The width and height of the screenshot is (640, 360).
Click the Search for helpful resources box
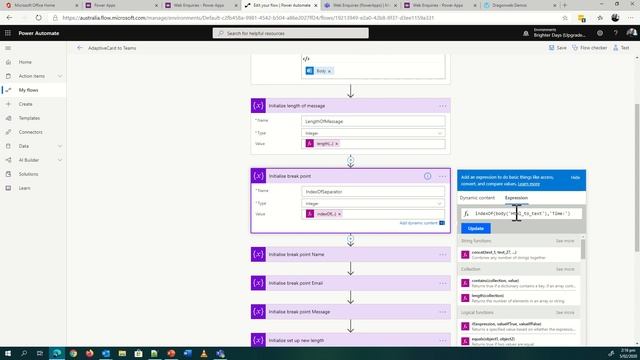(x=291, y=33)
